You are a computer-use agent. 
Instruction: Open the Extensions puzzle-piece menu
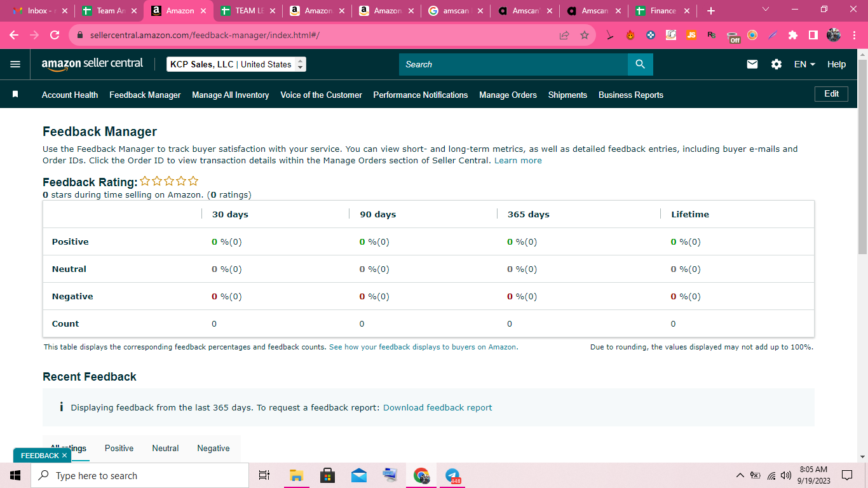792,36
